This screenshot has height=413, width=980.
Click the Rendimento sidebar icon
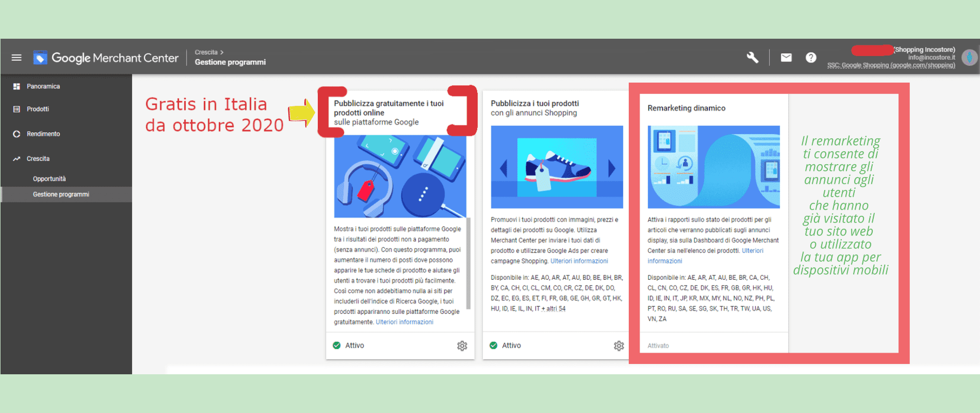[x=17, y=134]
